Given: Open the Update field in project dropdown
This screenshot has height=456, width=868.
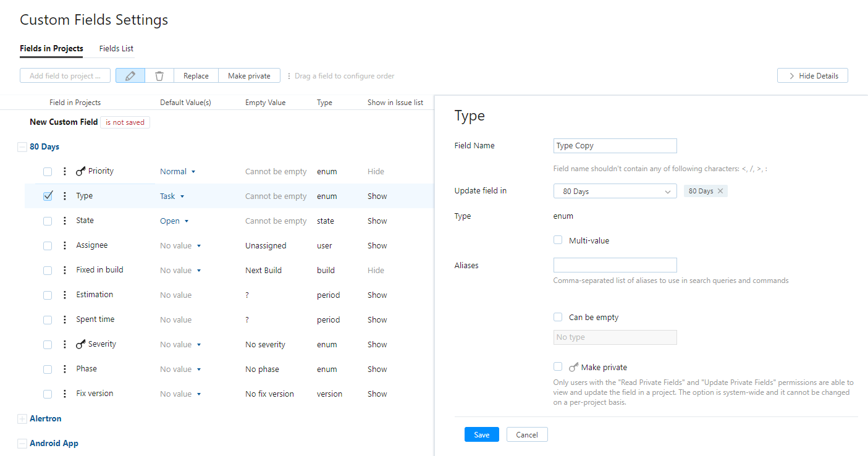Looking at the screenshot, I should [615, 192].
